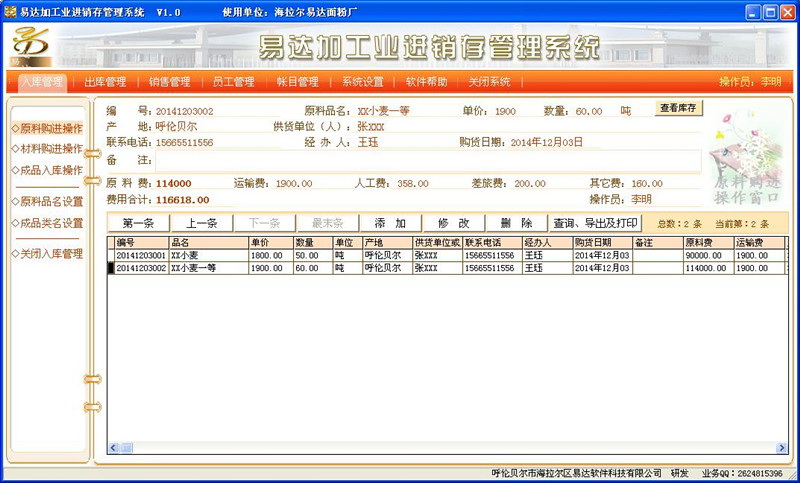Open 成品类名设置 in the sidebar
Screen dimensions: 800x483
pos(47,223)
